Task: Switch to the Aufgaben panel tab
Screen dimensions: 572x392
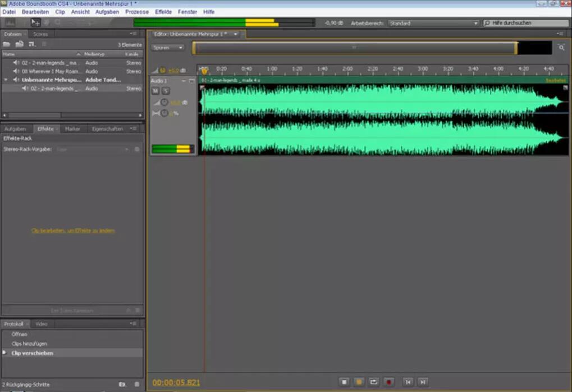Action: point(15,129)
